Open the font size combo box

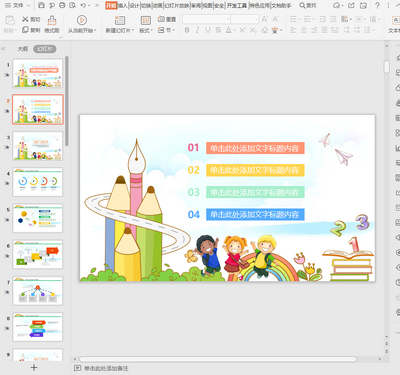[x=245, y=19]
